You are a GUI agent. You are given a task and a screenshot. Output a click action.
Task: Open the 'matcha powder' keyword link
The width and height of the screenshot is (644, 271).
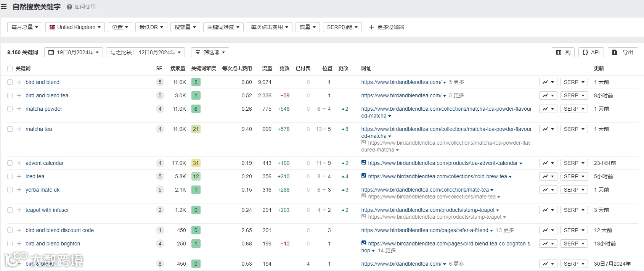(44, 109)
